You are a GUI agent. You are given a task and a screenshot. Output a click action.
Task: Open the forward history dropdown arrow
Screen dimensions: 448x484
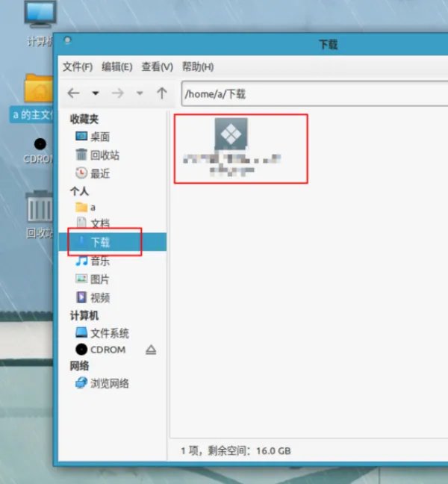click(140, 93)
